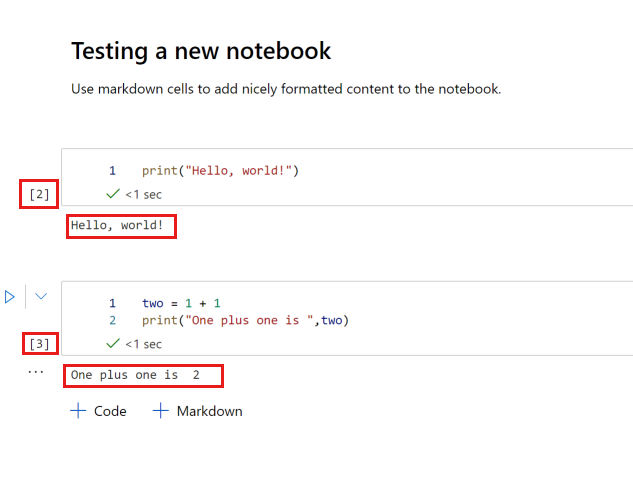Click the success checkmark of the Hello world cell
Viewport: 633px width, 495px height.
click(x=113, y=194)
